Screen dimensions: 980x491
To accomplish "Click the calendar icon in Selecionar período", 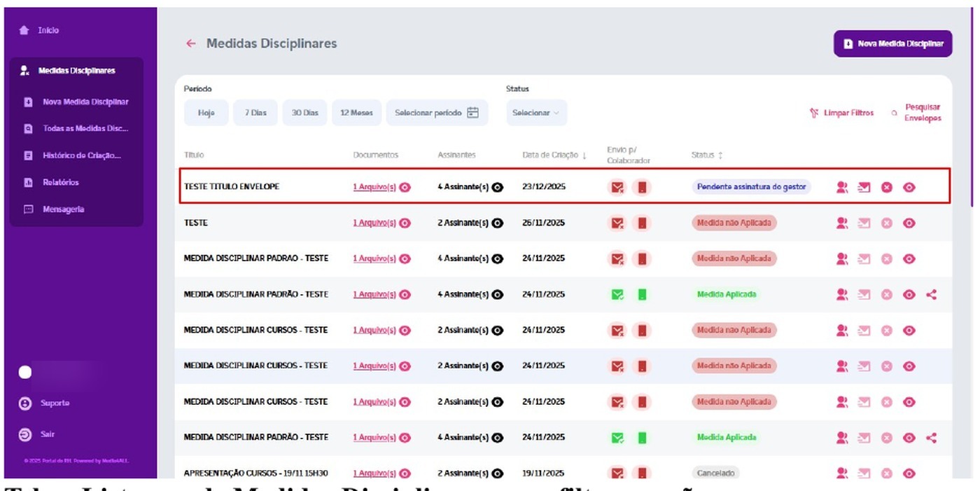I will tap(473, 113).
